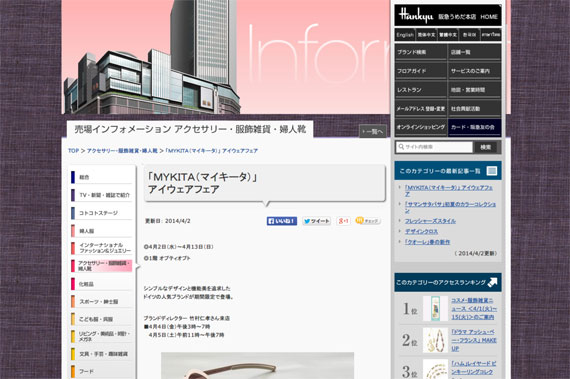Click the MYKITA eyewear product photo
The image size is (570, 379).
[257, 366]
